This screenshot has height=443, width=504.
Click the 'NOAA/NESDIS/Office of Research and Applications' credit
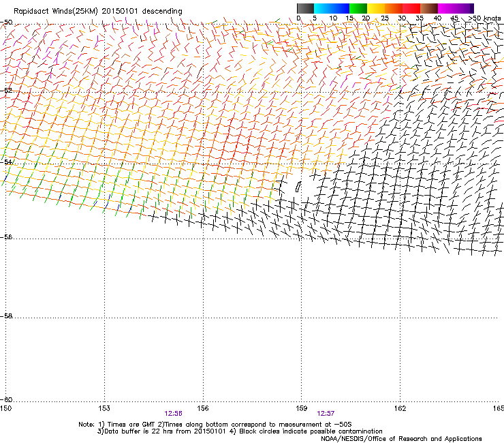(x=401, y=439)
